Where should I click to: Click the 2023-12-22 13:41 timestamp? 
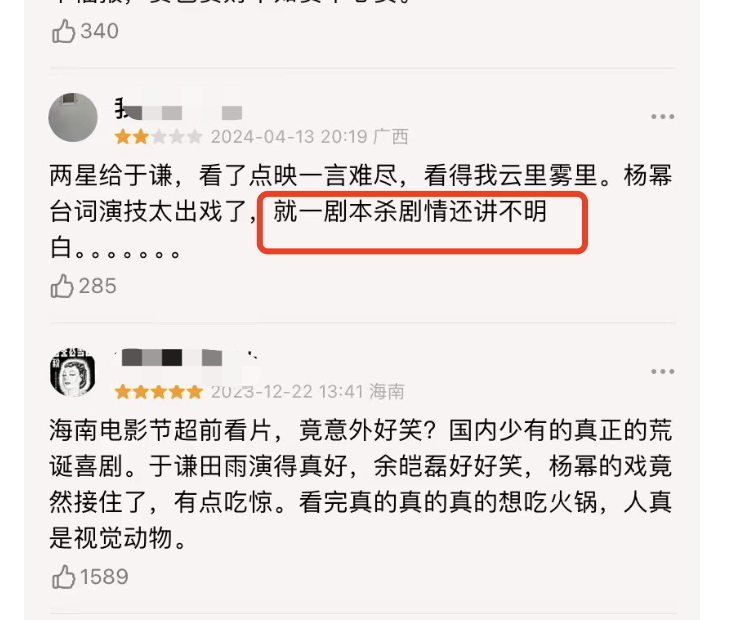pyautogui.click(x=287, y=392)
